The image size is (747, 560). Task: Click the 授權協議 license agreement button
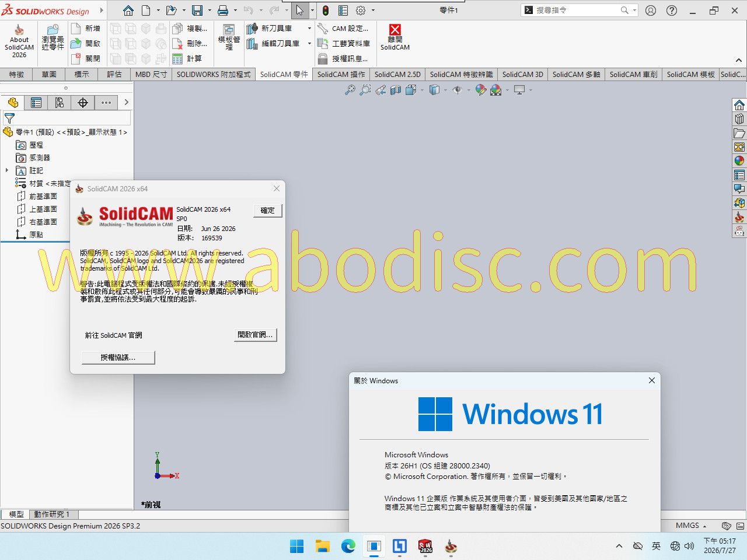(x=118, y=357)
